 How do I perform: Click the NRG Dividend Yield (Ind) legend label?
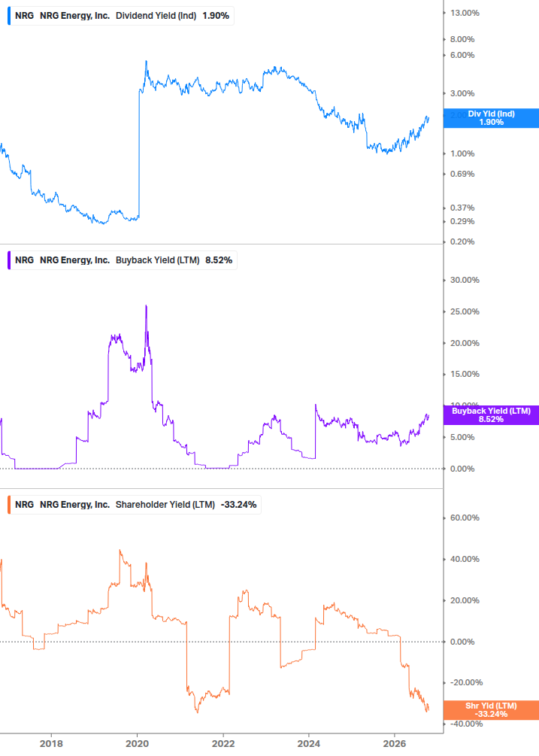pos(121,16)
